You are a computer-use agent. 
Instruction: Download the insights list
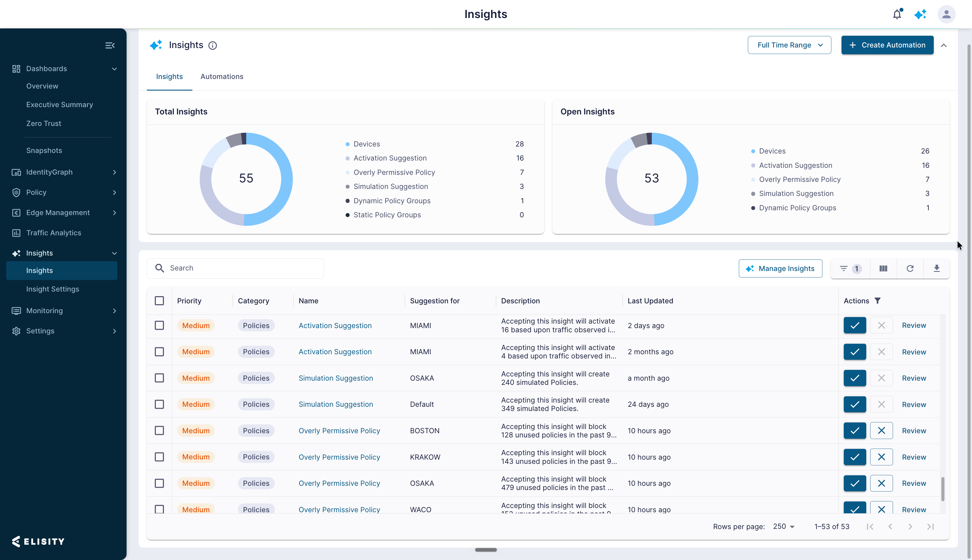(937, 268)
